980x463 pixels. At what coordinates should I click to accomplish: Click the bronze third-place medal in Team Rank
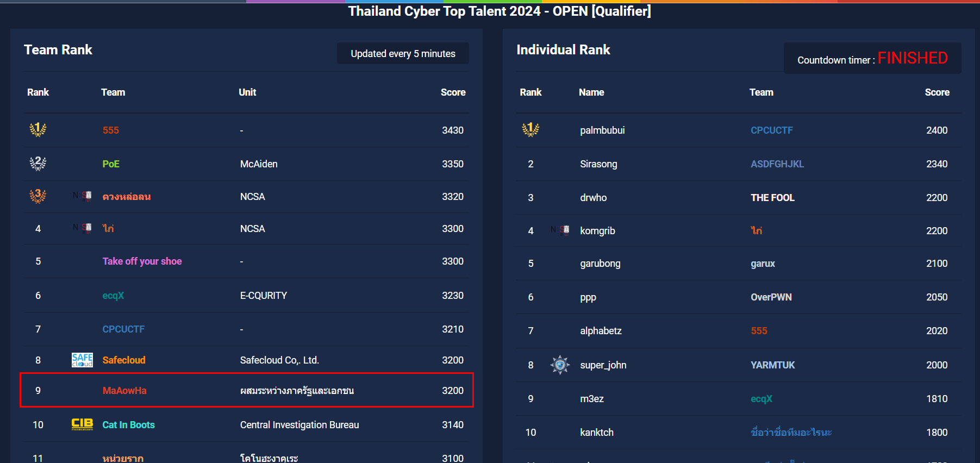(x=38, y=196)
